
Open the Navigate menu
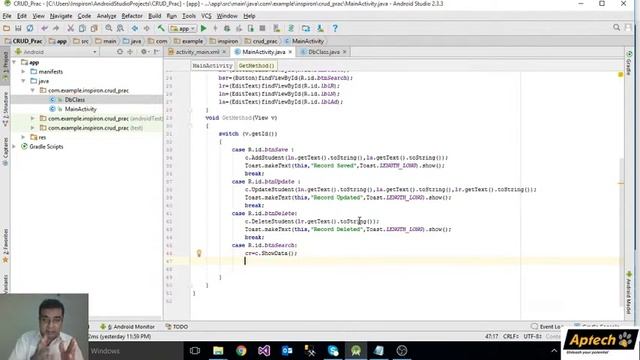(x=61, y=16)
